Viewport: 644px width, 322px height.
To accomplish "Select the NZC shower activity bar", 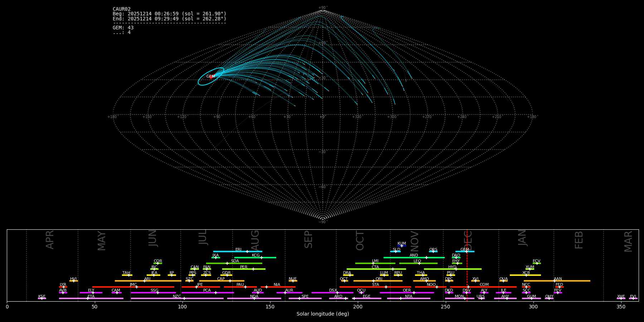I will [177, 298].
